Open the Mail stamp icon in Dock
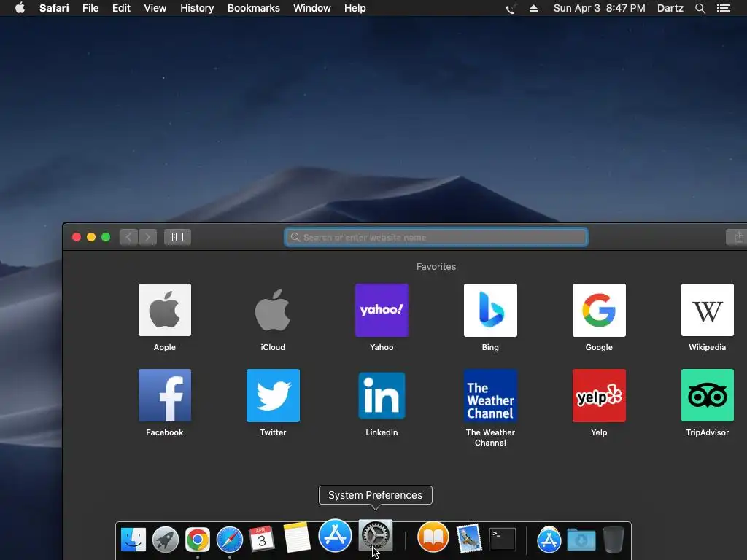Screen dimensions: 747x560 click(x=469, y=539)
